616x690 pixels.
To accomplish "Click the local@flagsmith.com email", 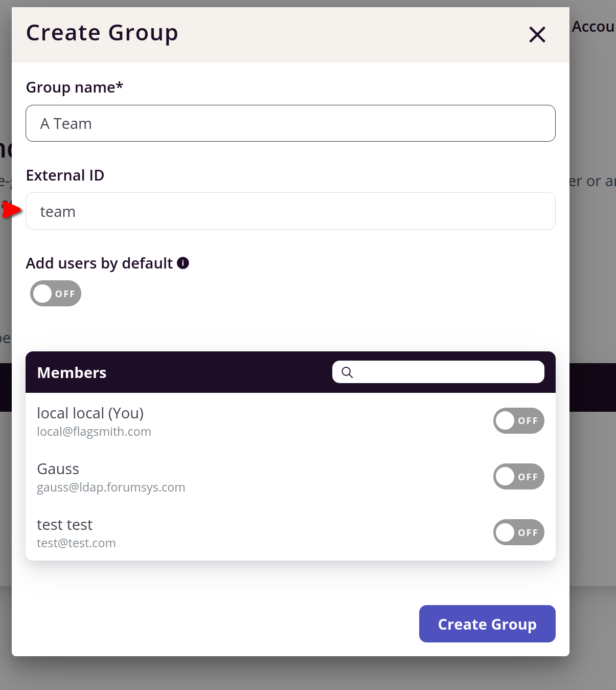I will 94,432.
